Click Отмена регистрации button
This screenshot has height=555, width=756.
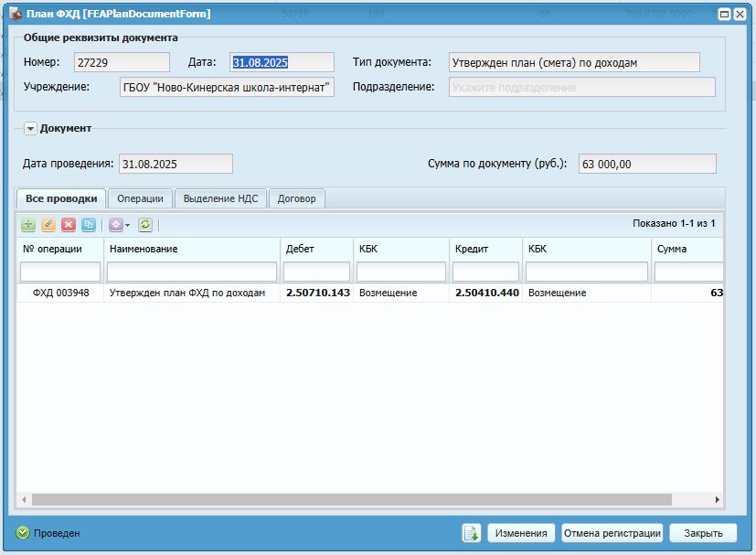[612, 533]
